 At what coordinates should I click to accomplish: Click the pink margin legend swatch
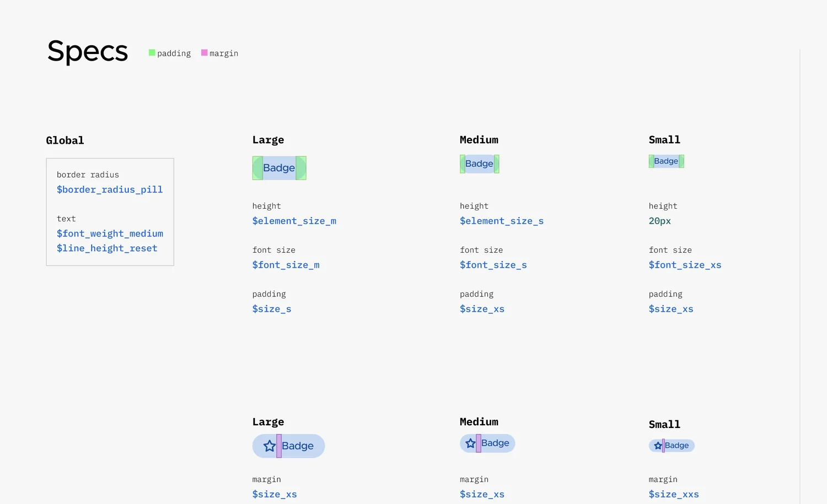(x=204, y=53)
